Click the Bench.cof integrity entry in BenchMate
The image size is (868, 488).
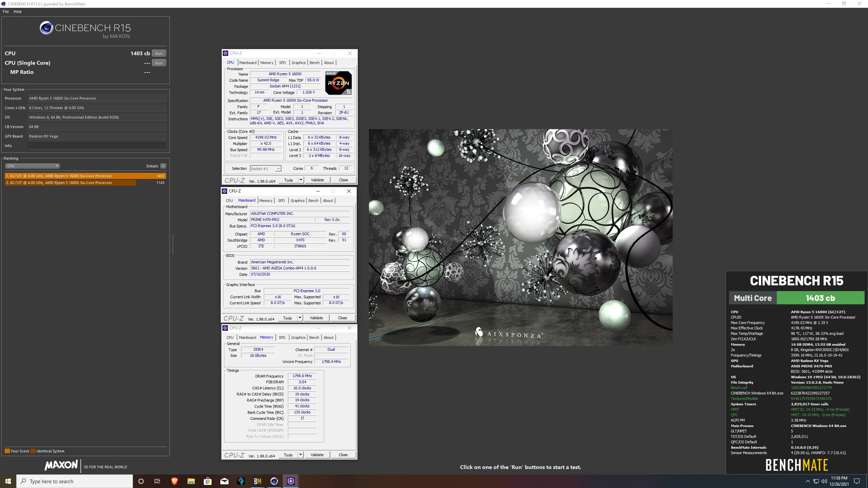739,388
